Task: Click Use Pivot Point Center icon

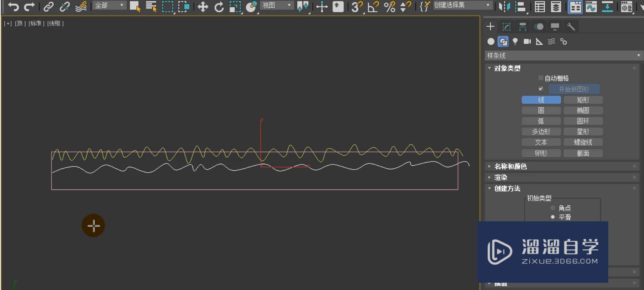Action: tap(303, 7)
